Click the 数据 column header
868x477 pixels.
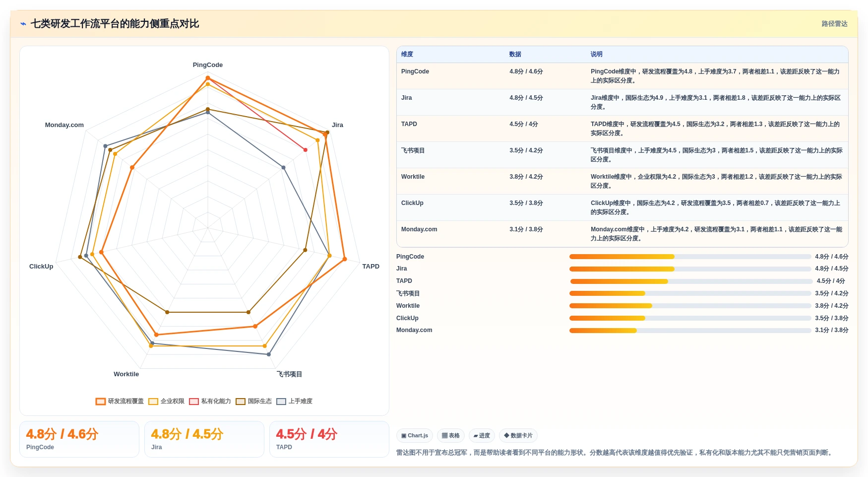coord(515,55)
